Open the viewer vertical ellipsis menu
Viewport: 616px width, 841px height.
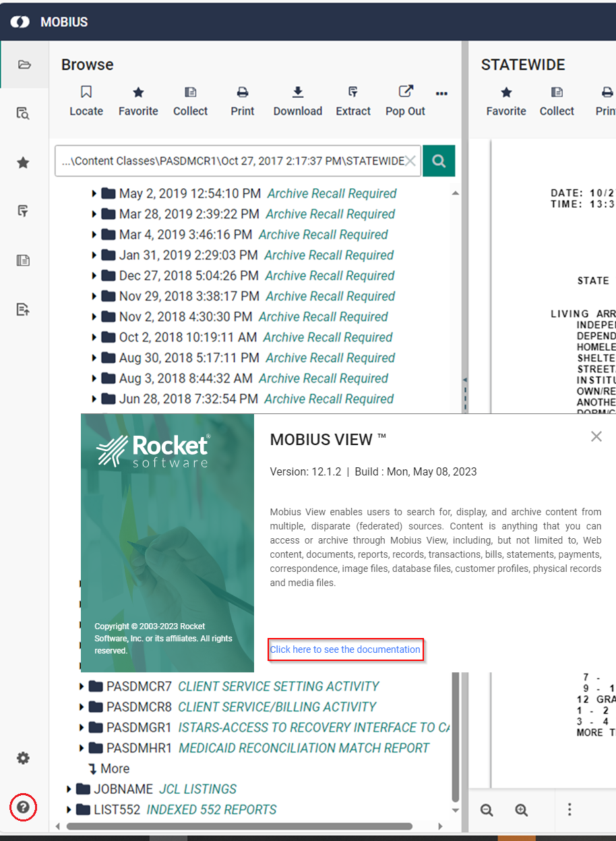[569, 809]
